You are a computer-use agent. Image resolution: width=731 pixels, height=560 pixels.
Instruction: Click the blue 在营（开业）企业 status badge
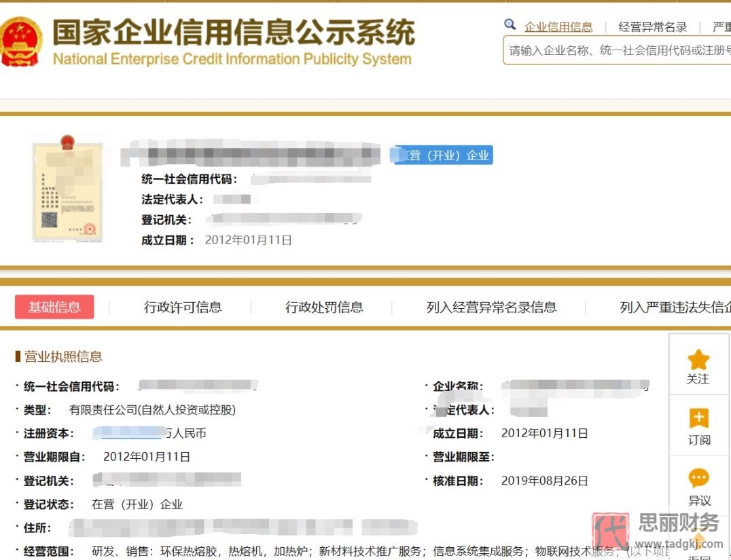pyautogui.click(x=442, y=155)
